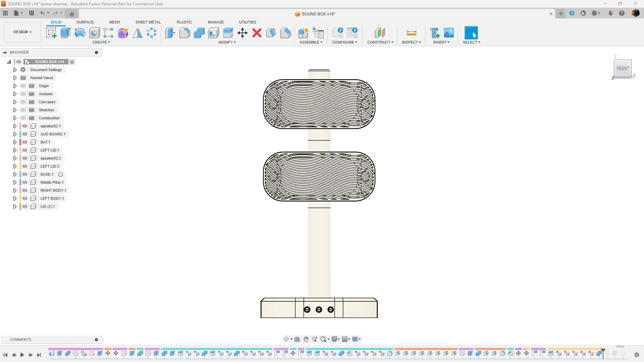Toggle visibility of Middle Pillar:1

[25, 182]
